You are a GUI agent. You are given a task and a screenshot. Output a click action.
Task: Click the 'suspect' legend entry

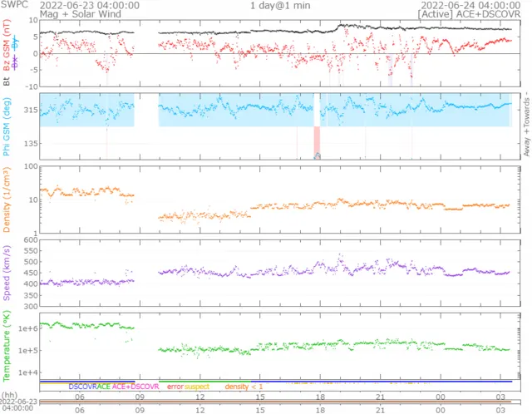[x=197, y=387]
